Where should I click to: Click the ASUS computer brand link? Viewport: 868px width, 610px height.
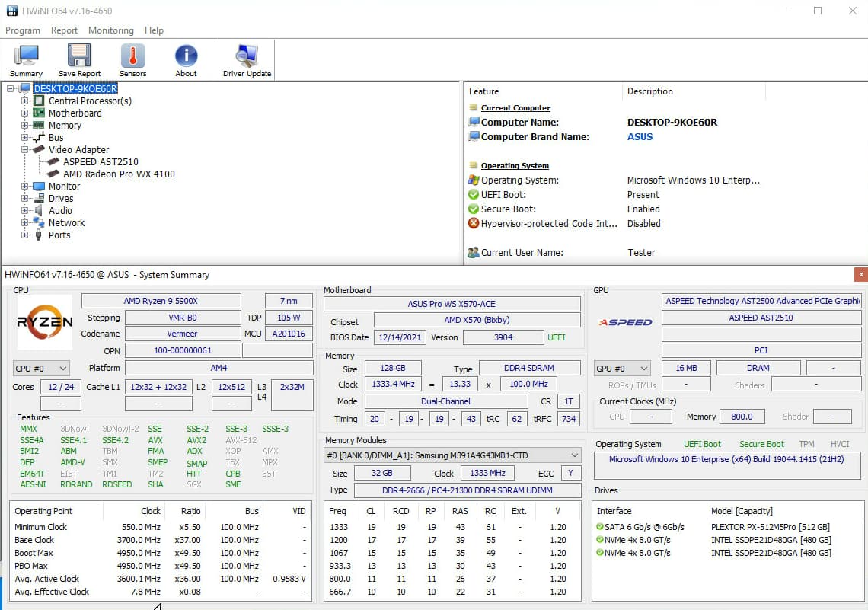pos(640,137)
